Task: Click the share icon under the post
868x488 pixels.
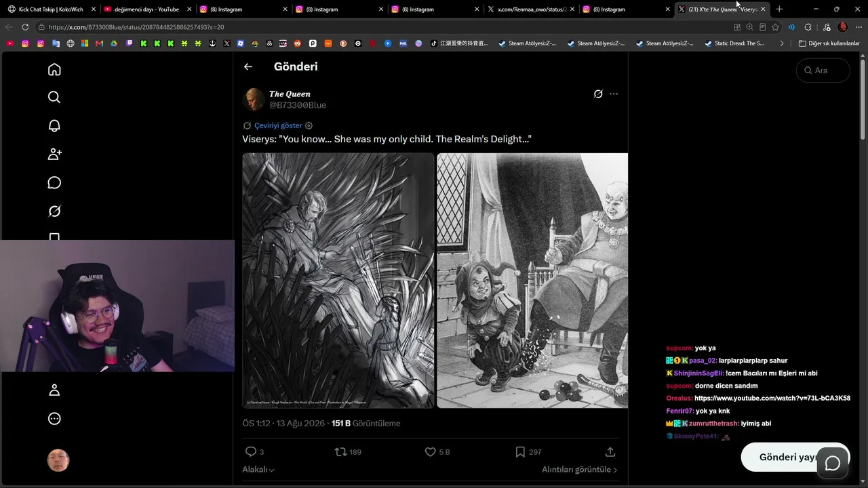Action: tap(610, 451)
